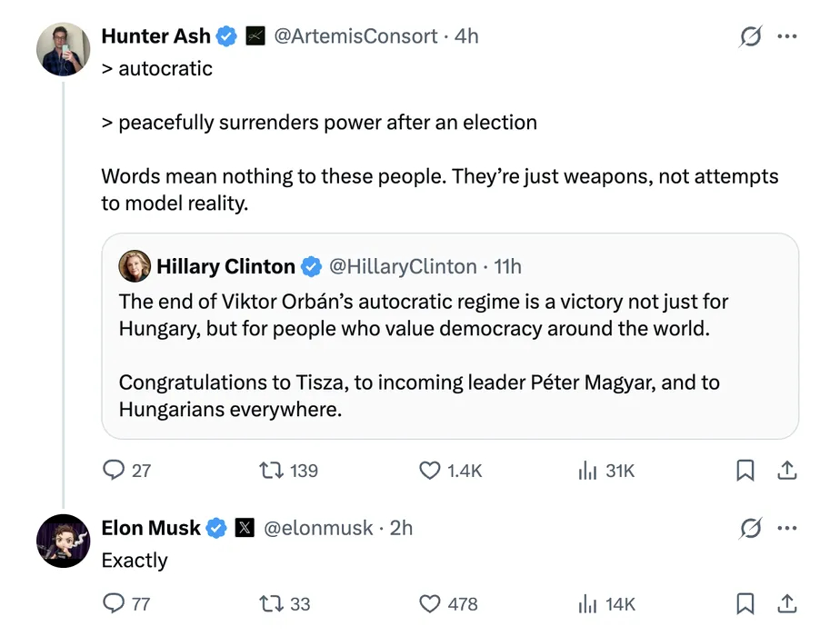Open Grok icon on Elon Musk's reply
840x636 pixels.
pyautogui.click(x=751, y=528)
